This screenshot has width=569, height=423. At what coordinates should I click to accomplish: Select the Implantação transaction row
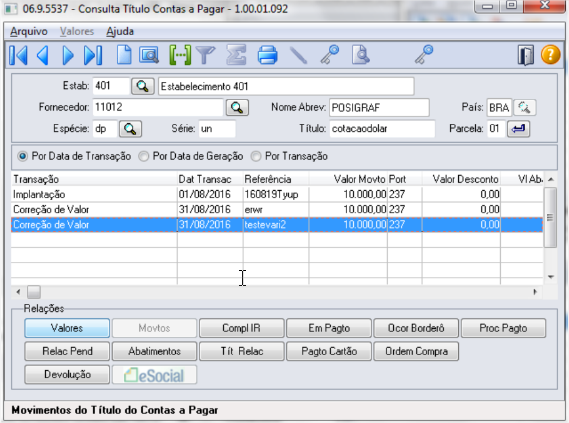coord(277,194)
